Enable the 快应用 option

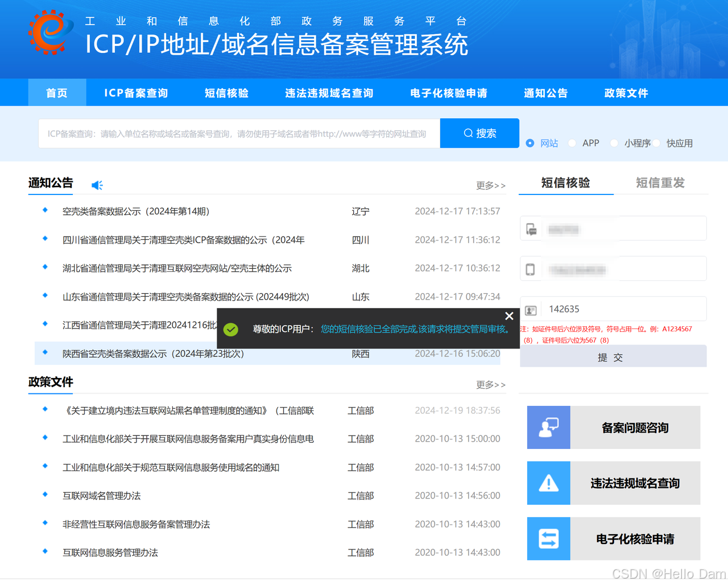point(656,143)
